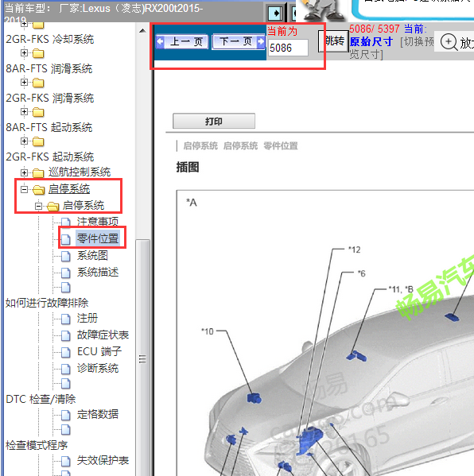
Task: Click the *10 callout label in diagram
Action: [x=208, y=331]
